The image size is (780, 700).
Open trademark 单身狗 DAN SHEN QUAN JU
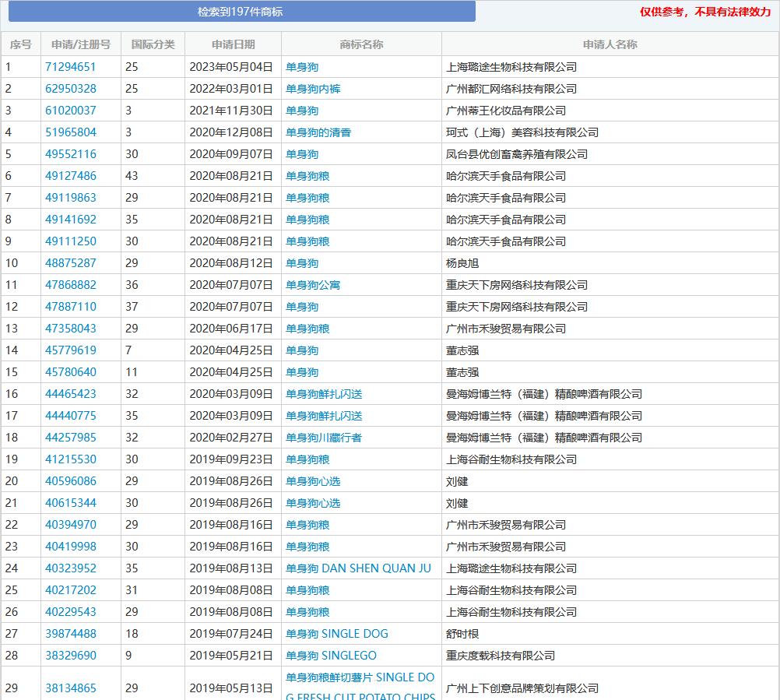point(358,568)
